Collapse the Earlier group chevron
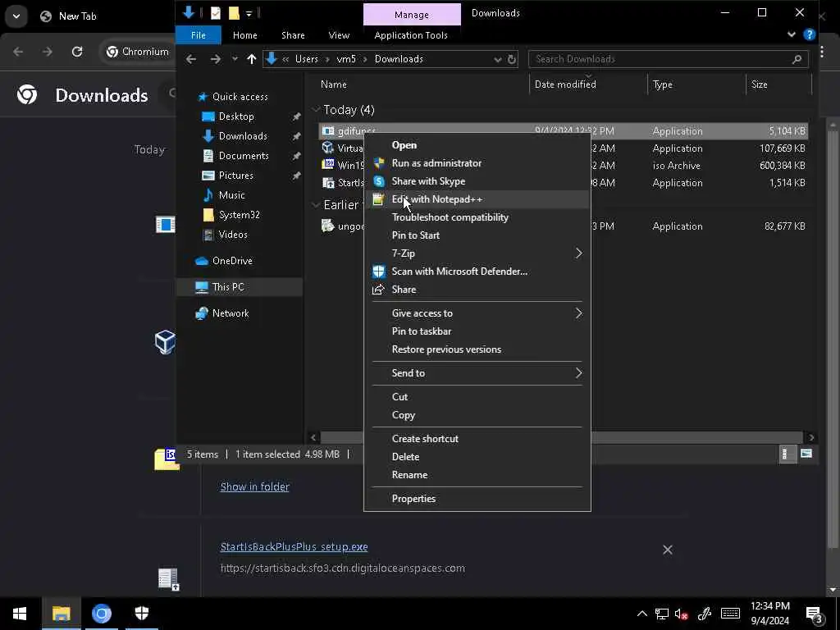 pyautogui.click(x=316, y=204)
